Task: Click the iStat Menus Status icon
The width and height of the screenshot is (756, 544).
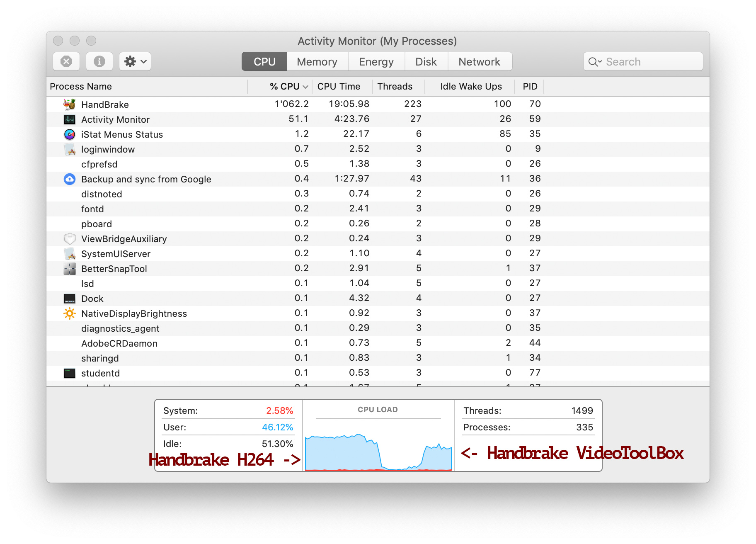Action: point(70,134)
